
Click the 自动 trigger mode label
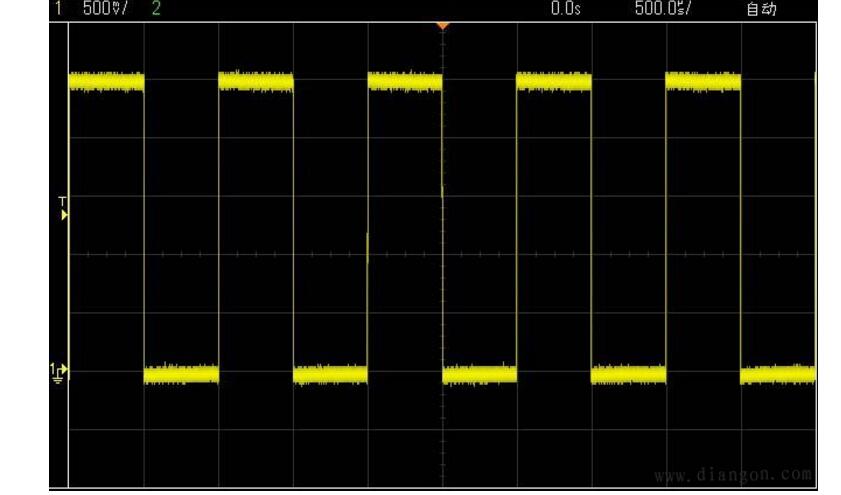(761, 9)
